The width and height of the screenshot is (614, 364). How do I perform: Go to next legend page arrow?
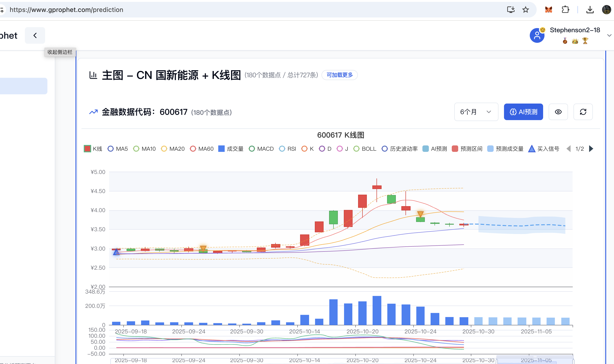click(x=591, y=149)
